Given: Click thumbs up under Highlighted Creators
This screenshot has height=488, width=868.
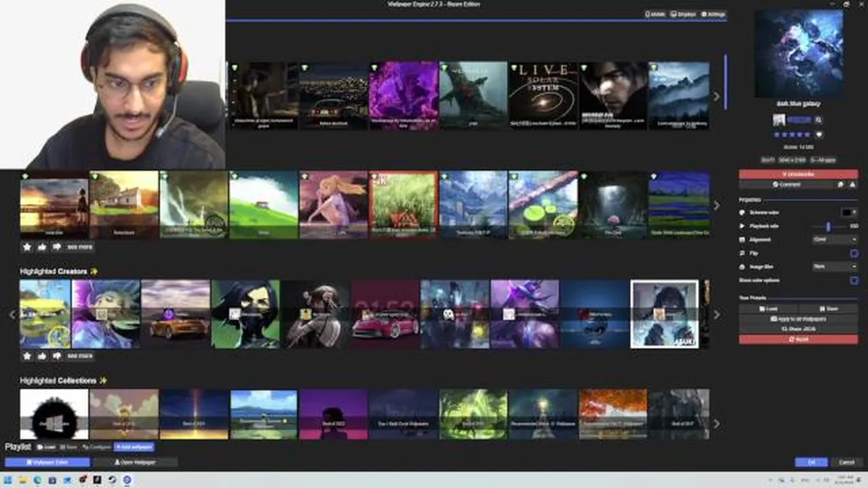Looking at the screenshot, I should tap(42, 356).
